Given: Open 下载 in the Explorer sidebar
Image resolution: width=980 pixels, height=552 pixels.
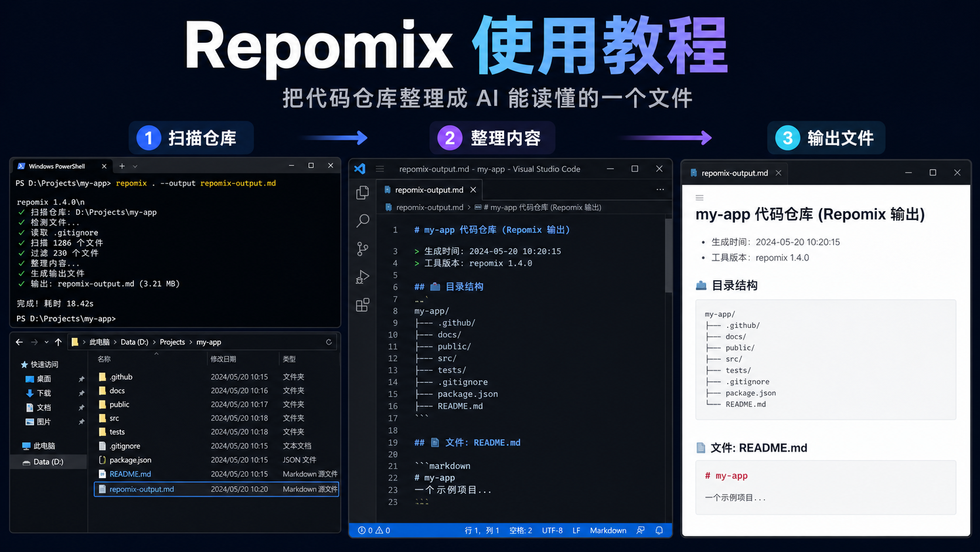Looking at the screenshot, I should coord(38,393).
